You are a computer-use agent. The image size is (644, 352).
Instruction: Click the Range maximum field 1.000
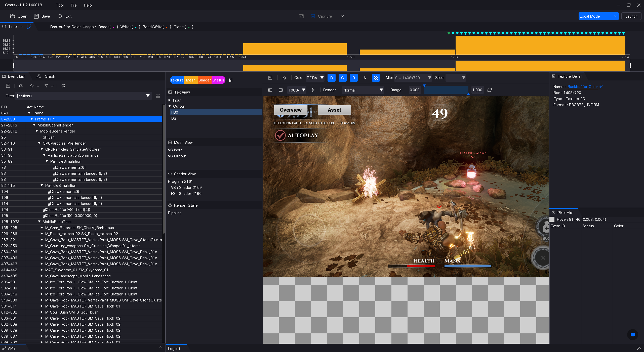coord(477,90)
